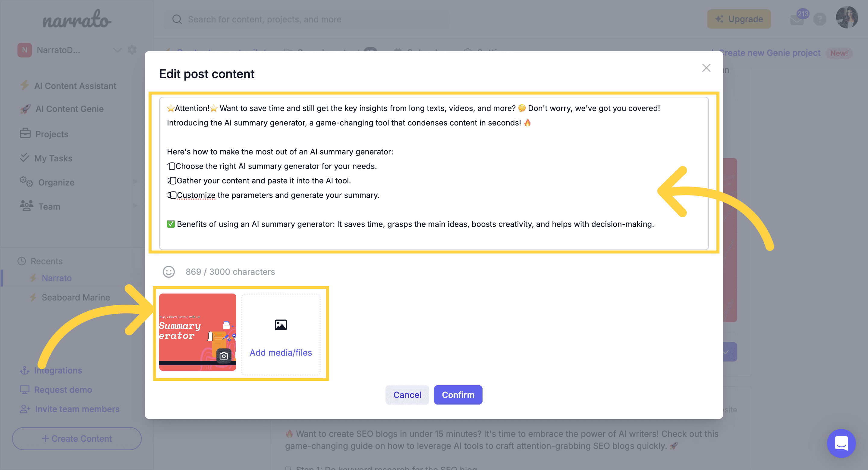This screenshot has height=470, width=868.
Task: Click the Cancel button to discard changes
Action: [x=407, y=394]
